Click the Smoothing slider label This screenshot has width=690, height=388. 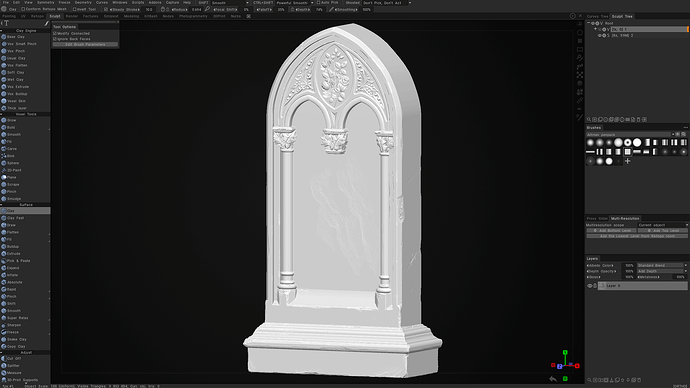pyautogui.click(x=347, y=9)
